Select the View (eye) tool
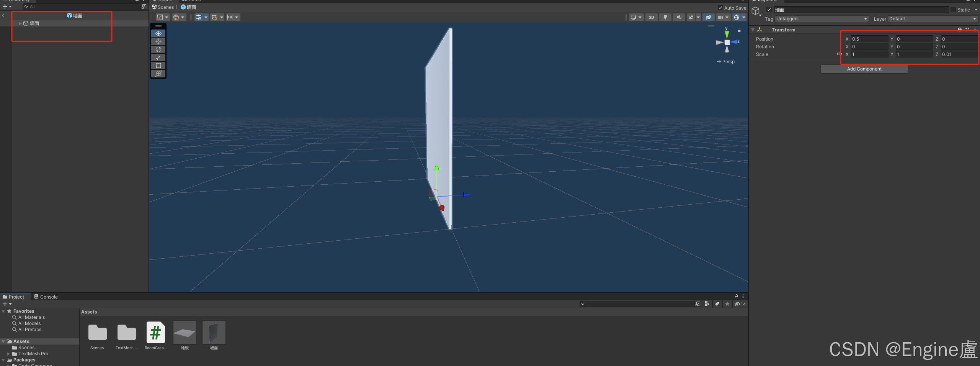 coord(158,34)
